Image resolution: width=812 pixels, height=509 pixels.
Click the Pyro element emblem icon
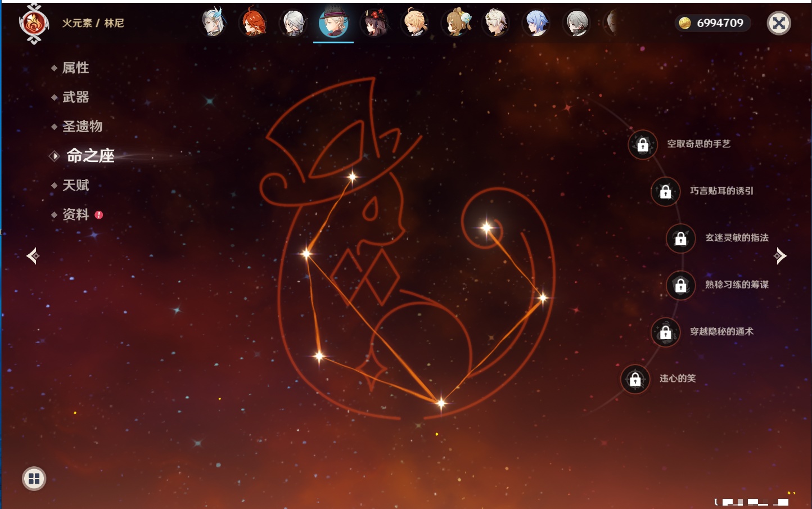pos(34,24)
